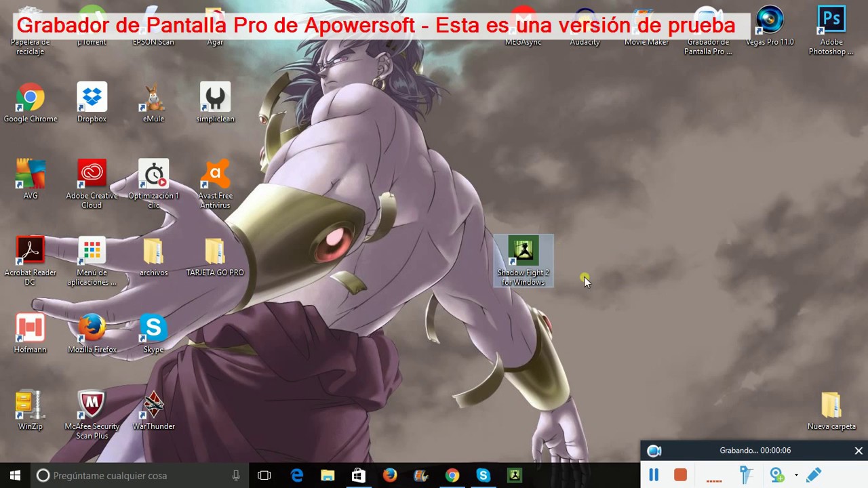The width and height of the screenshot is (868, 488).
Task: Select Adobe Photoshop desktop shortcut
Action: point(831,30)
